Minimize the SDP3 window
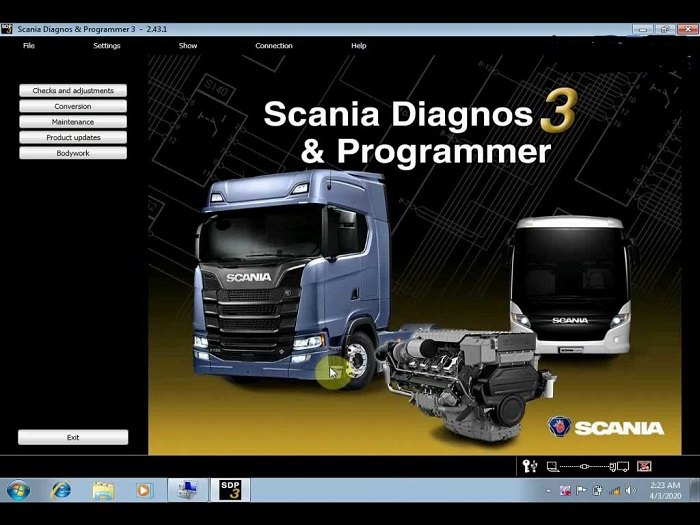Screen dimensions: 700x525 pos(643,29)
